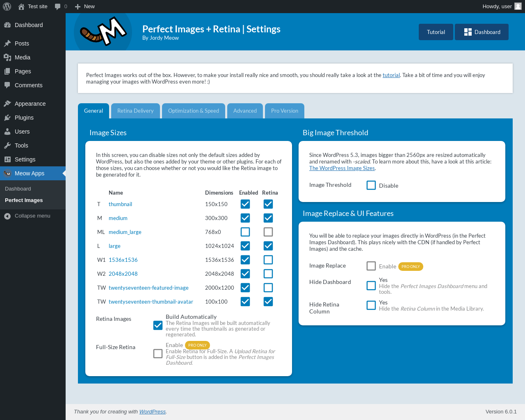Check the Image Threshold Disable checkbox
This screenshot has width=525, height=420.
[x=371, y=185]
